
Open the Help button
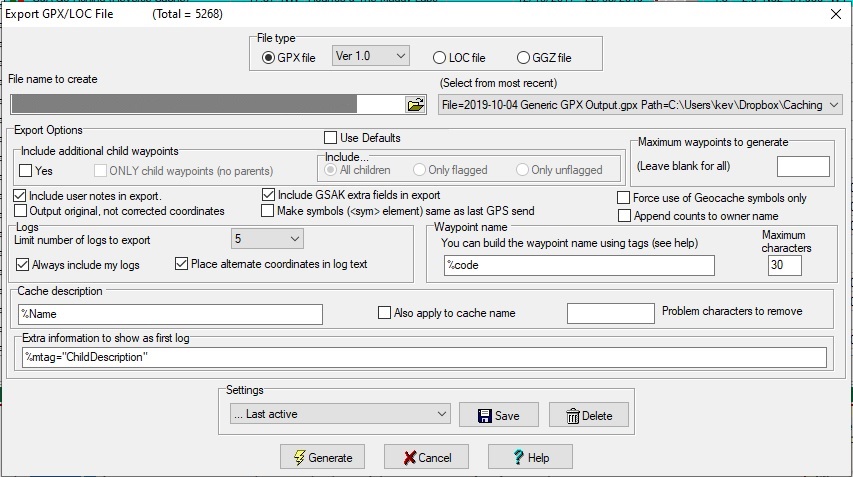click(530, 457)
